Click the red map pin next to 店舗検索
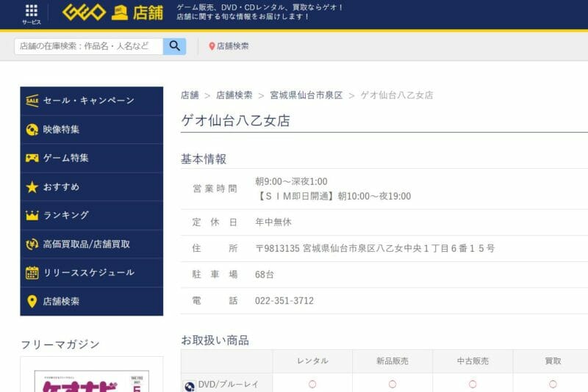Image resolution: width=588 pixels, height=392 pixels. tap(212, 46)
